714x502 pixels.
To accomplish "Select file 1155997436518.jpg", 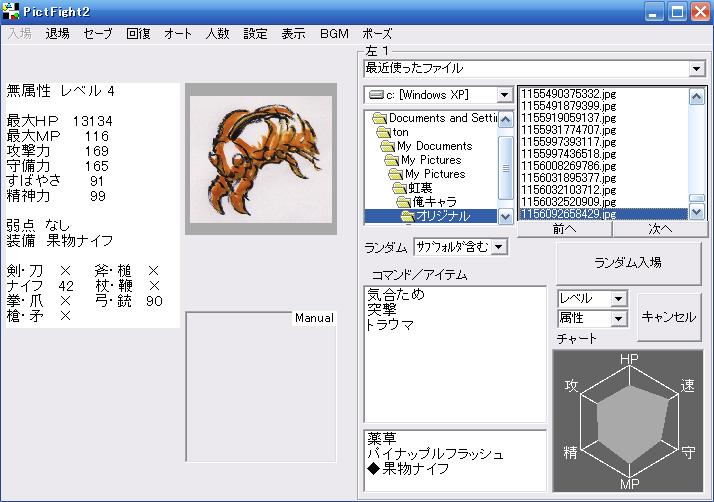I will pos(568,154).
